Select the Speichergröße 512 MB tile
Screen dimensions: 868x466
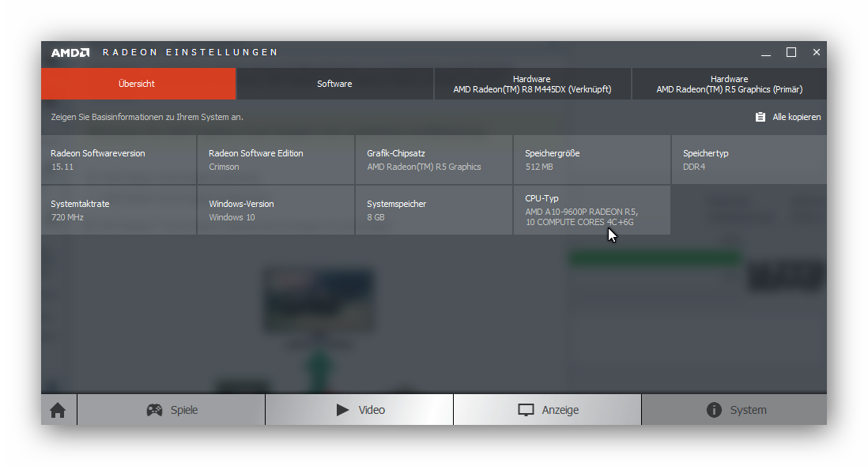click(x=592, y=160)
